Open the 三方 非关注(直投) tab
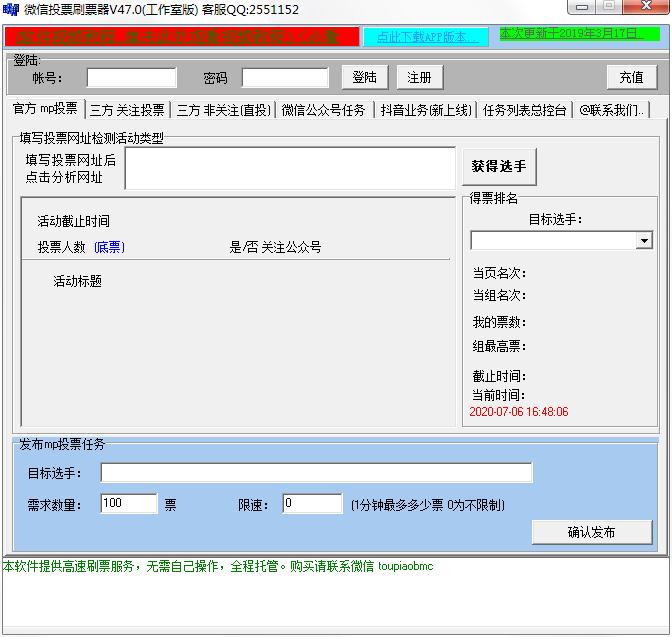The image size is (672, 637). pos(223,110)
